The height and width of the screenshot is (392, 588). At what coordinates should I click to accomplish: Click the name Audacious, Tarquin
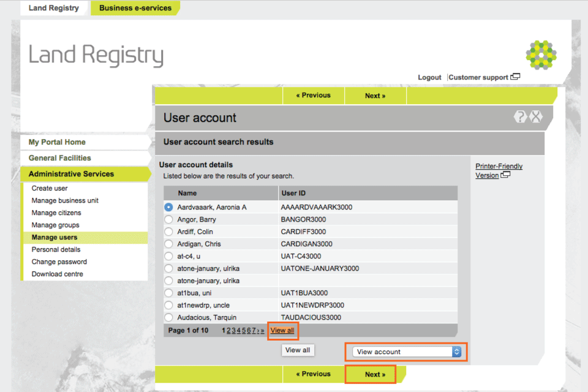(206, 317)
